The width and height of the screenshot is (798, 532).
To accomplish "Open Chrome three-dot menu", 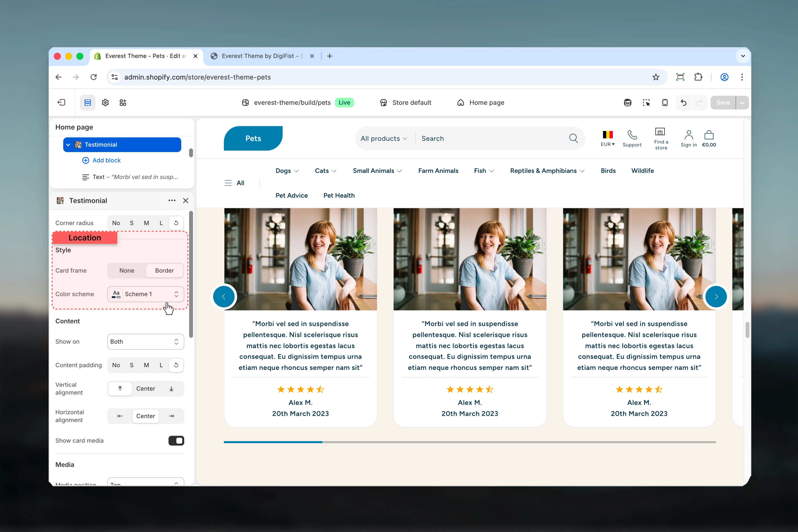I will [742, 77].
